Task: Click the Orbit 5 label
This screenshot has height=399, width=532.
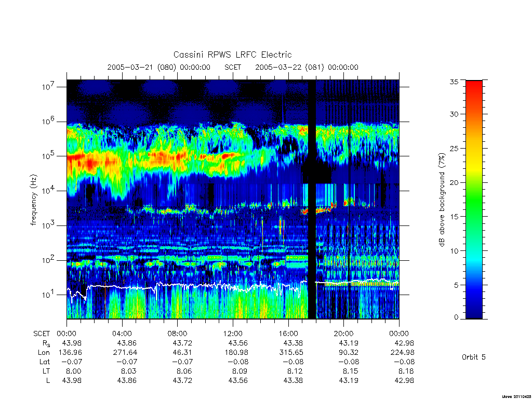Action: (474, 357)
